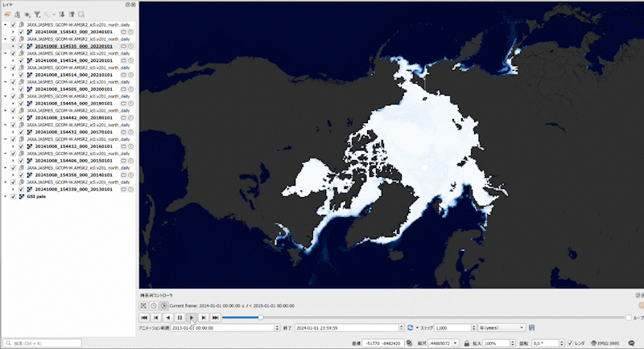The width and height of the screenshot is (644, 349).
Task: Uncheck layer 20241008_154514_000_20210101
Action: pos(22,75)
